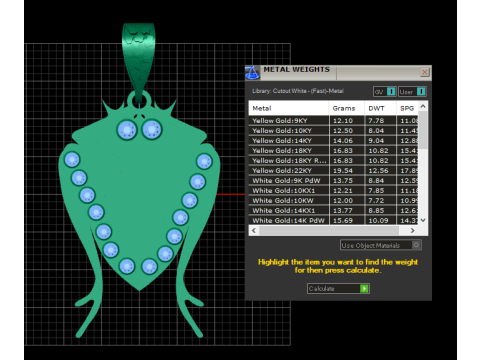
Task: Click the vertical scrollbar thumb in table
Action: (423, 130)
